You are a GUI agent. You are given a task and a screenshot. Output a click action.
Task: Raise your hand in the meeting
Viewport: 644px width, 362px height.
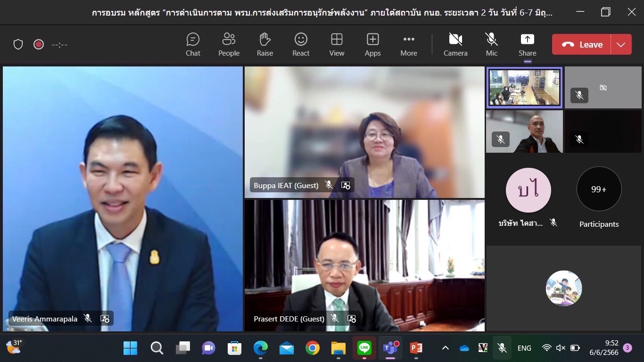265,44
